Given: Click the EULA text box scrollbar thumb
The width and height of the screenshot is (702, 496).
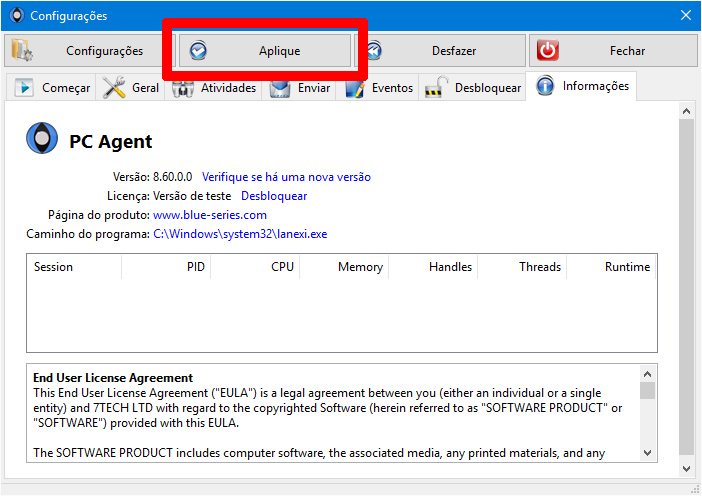Looking at the screenshot, I should pyautogui.click(x=647, y=390).
